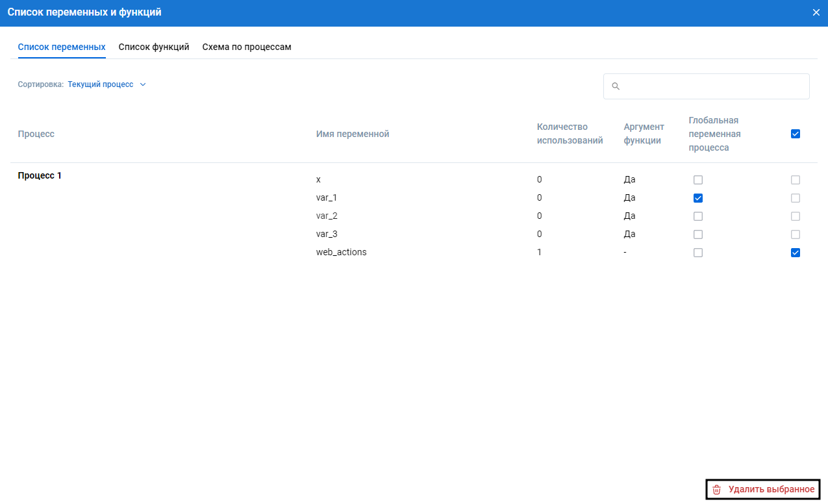Click the Имя переменной column header
The image size is (828, 504).
[352, 134]
